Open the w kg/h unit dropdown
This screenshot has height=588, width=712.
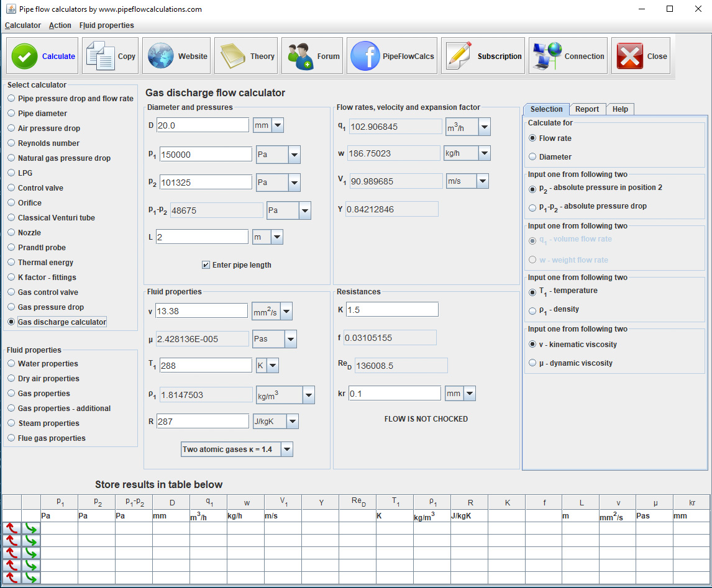click(485, 153)
